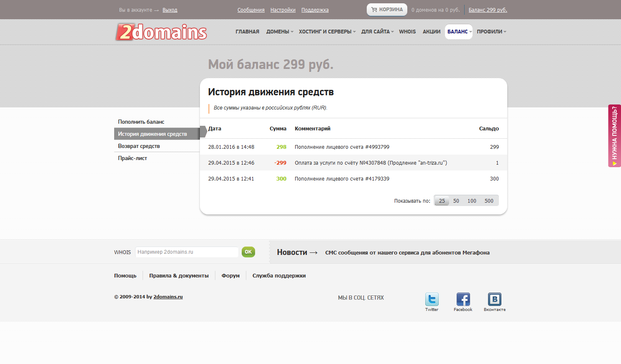The height and width of the screenshot is (364, 621).
Task: Open news about Мегафон SMS messages
Action: (x=407, y=252)
